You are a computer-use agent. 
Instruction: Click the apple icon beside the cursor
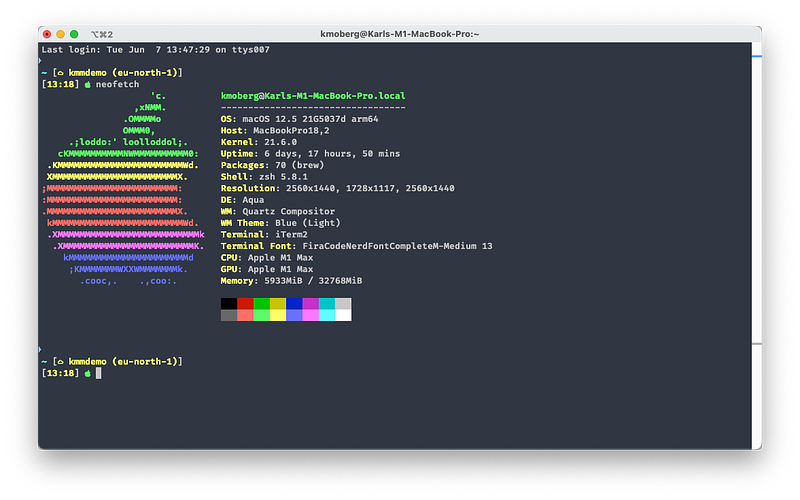(87, 373)
